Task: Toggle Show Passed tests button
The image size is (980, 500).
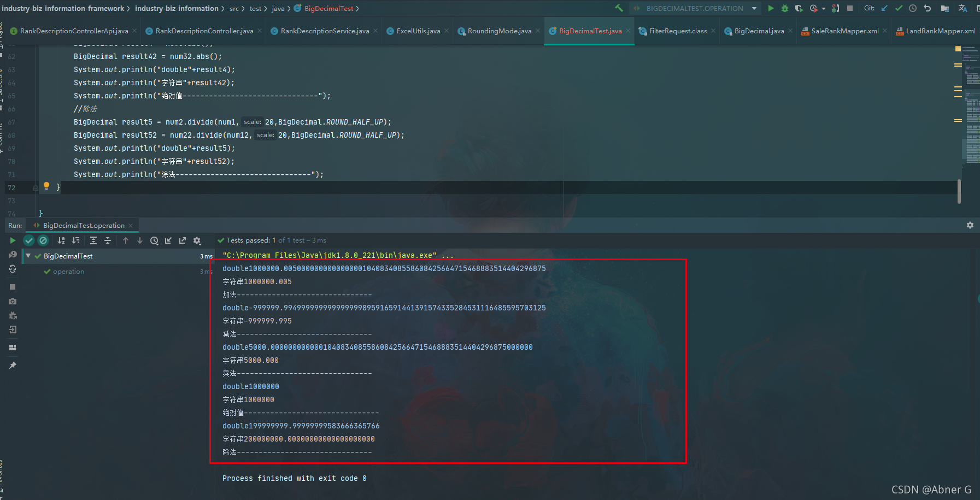Action: tap(29, 240)
